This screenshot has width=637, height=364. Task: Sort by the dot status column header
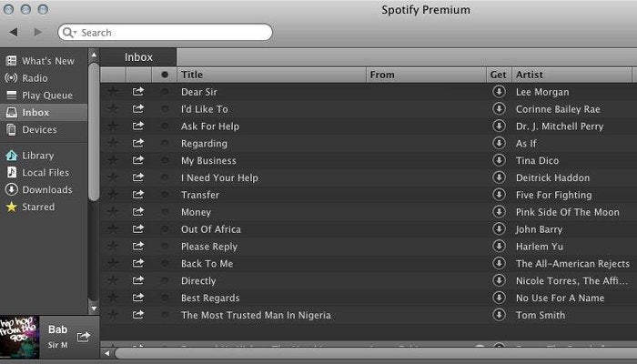[x=164, y=75]
